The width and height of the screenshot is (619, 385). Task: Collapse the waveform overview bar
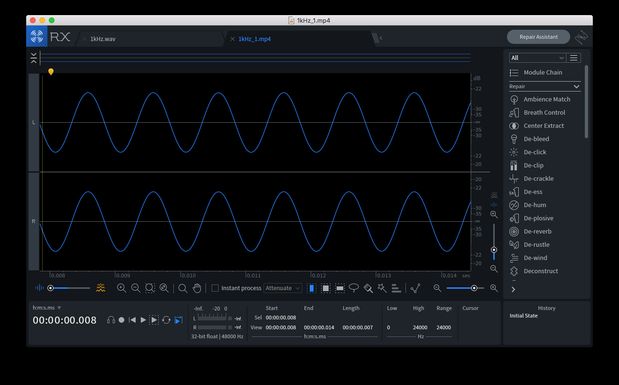[x=34, y=58]
